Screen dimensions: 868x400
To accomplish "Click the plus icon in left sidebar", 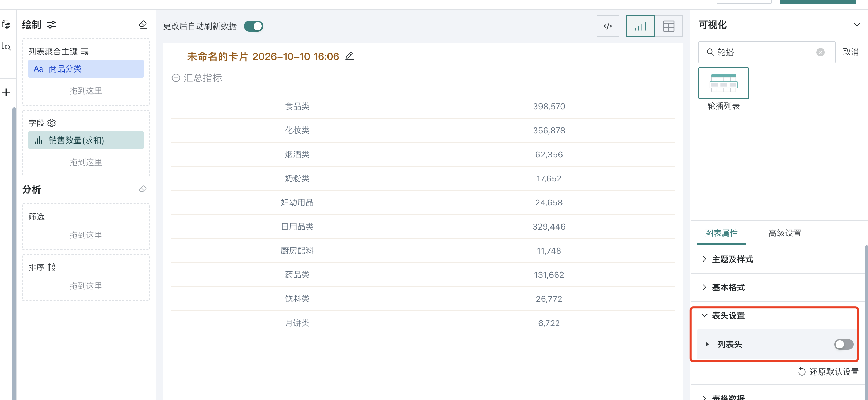I will click(x=6, y=92).
